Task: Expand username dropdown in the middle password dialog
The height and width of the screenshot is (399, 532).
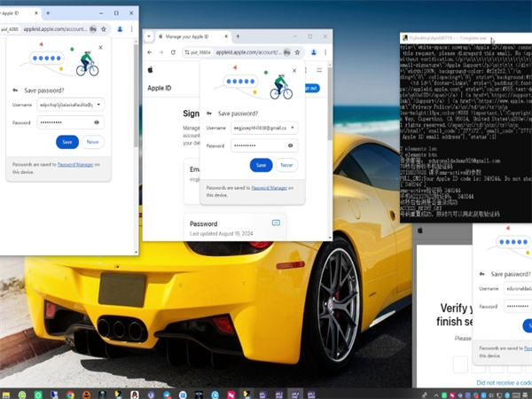Action: tap(292, 128)
